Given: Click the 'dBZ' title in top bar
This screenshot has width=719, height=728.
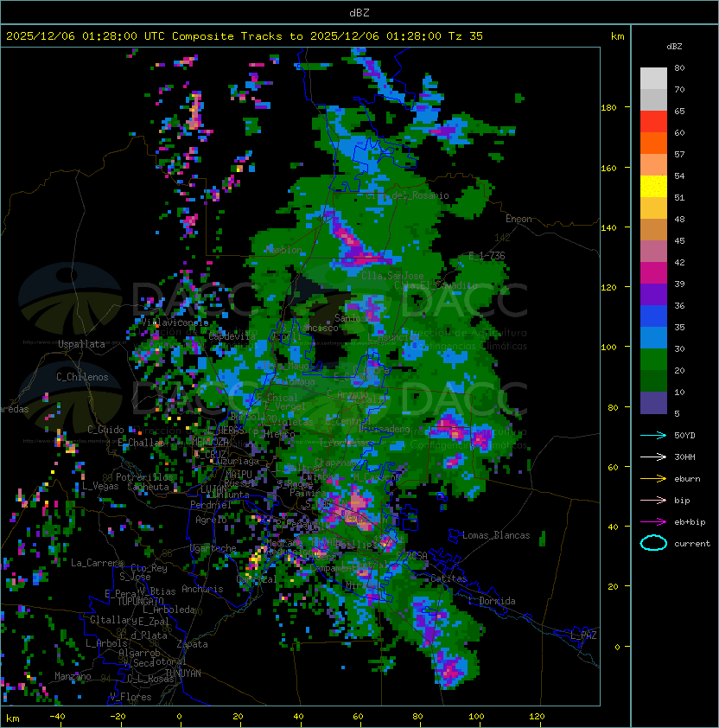Looking at the screenshot, I should (x=359, y=13).
